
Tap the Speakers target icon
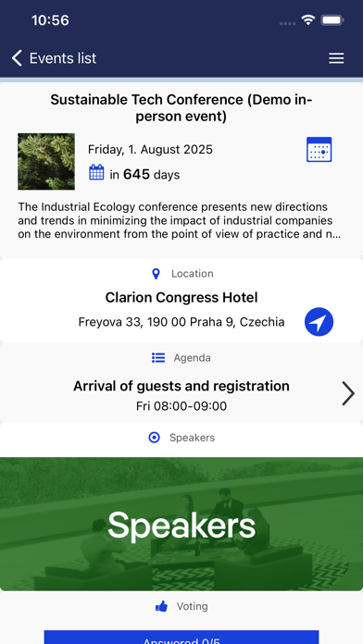tap(154, 438)
